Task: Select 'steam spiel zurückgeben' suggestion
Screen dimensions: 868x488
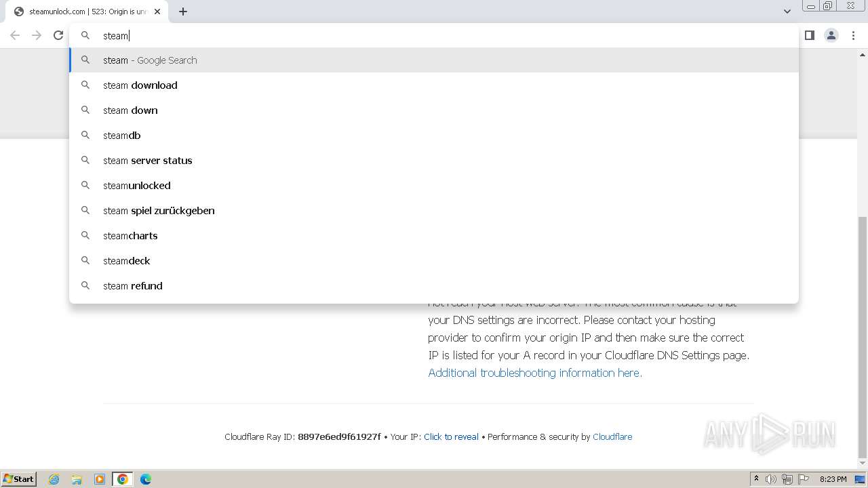Action: [434, 211]
